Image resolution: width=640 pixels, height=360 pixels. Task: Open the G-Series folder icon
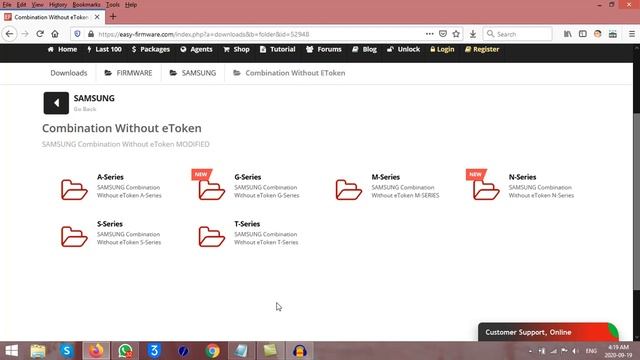(211, 189)
